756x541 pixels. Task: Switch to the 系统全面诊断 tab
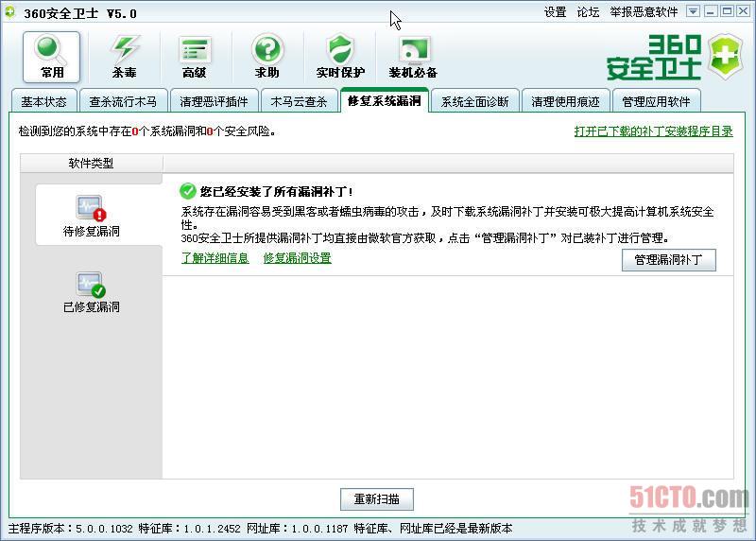pyautogui.click(x=475, y=101)
